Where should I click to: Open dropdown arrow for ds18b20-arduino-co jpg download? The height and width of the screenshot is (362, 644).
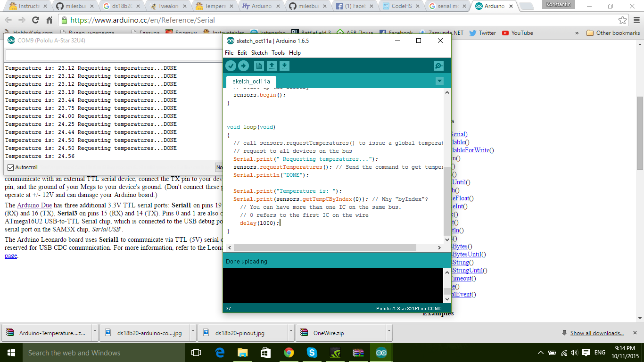193,332
